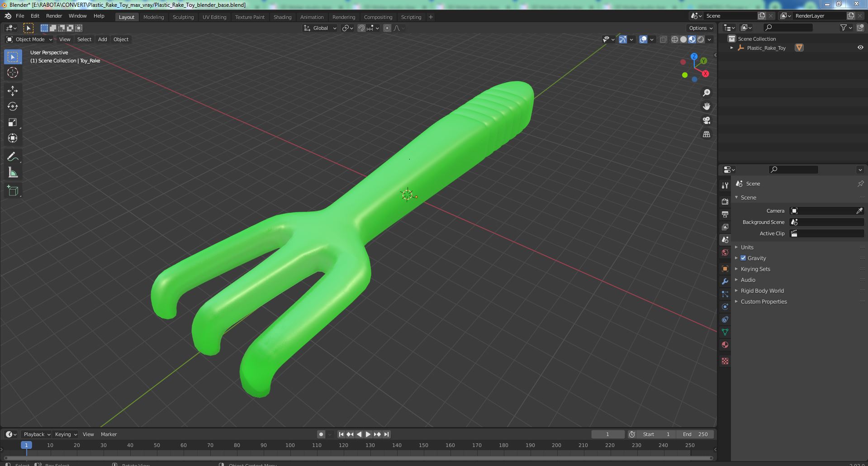This screenshot has height=466, width=868.
Task: Click the pan view hand icon
Action: [x=706, y=106]
